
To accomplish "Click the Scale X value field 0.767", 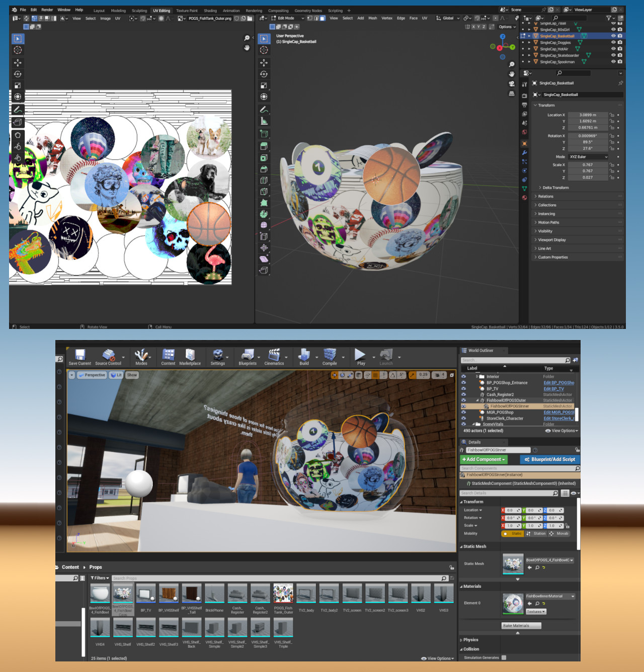I will (x=588, y=165).
